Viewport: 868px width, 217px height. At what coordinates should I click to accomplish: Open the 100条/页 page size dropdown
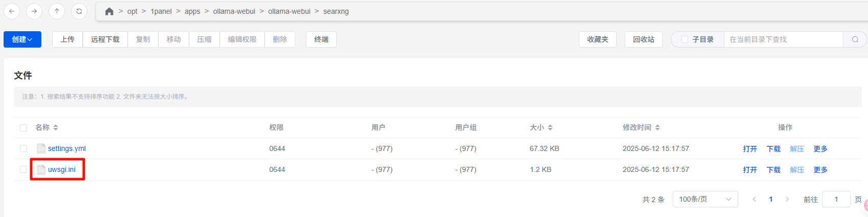coord(705,199)
